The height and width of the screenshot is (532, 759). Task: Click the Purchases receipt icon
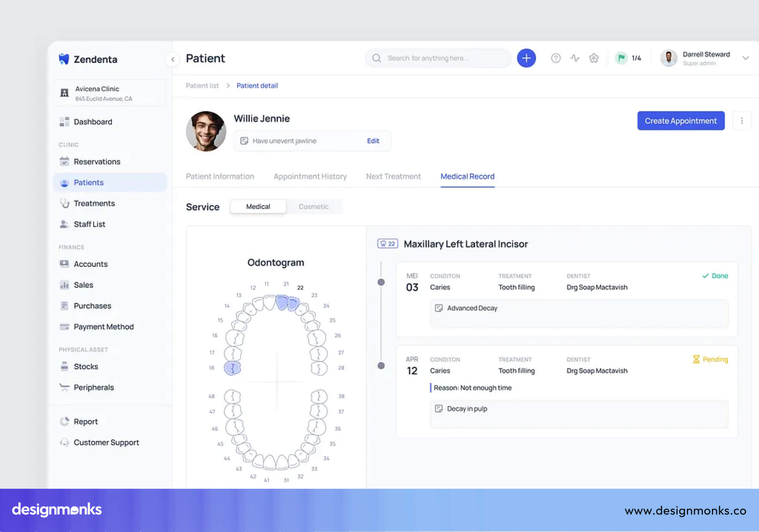pyautogui.click(x=65, y=305)
